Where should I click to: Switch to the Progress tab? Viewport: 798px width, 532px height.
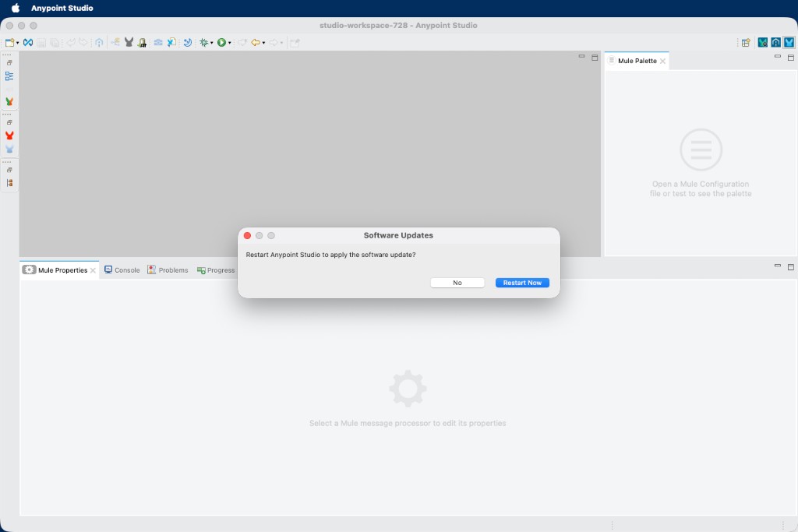pos(216,270)
